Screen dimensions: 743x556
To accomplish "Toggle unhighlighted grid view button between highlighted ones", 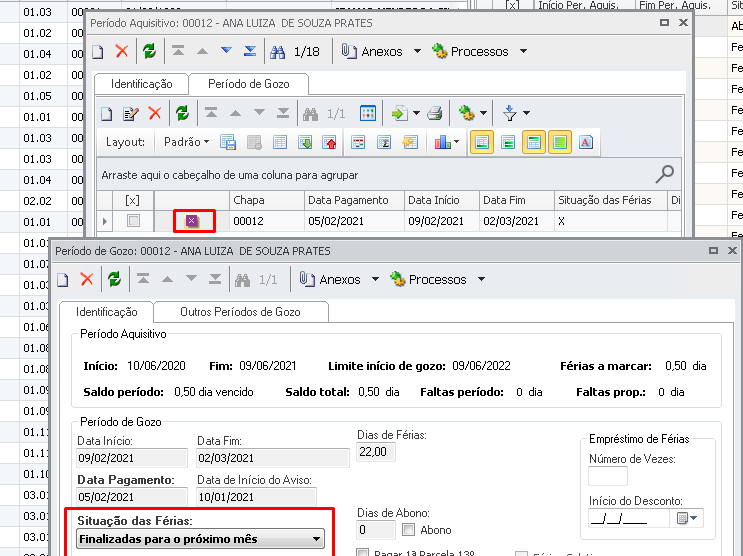I will 508,142.
